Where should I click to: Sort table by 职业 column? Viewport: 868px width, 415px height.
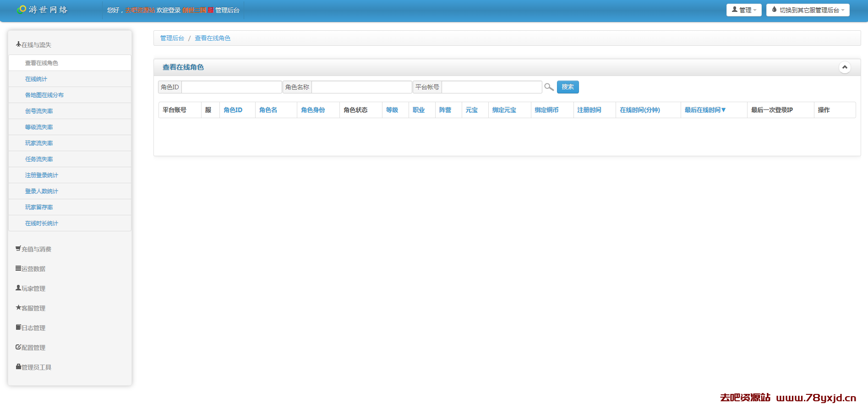tap(419, 110)
